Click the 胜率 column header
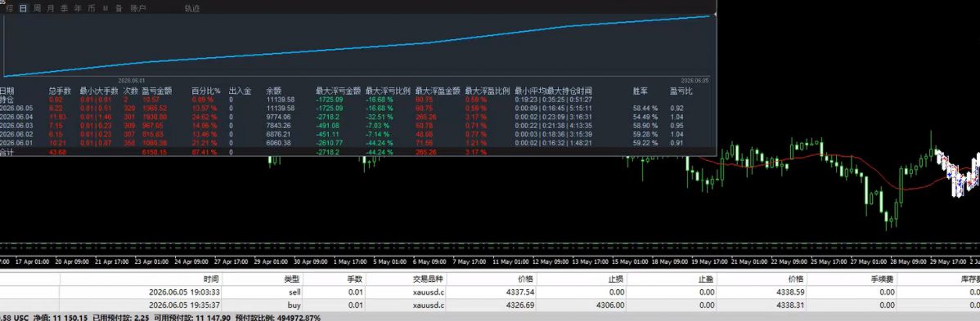 point(640,91)
